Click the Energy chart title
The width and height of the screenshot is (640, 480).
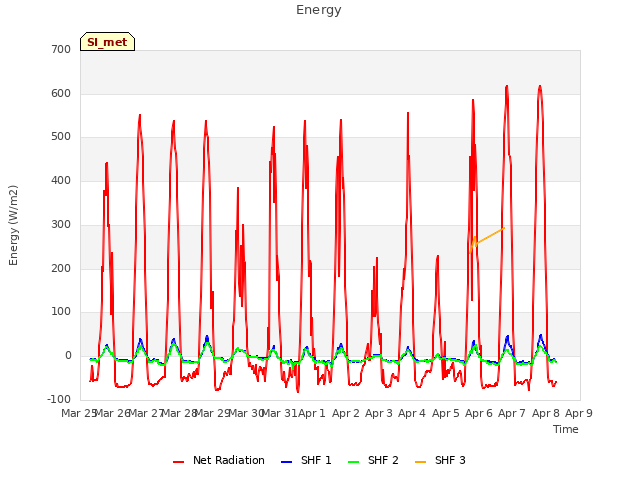[x=319, y=10]
